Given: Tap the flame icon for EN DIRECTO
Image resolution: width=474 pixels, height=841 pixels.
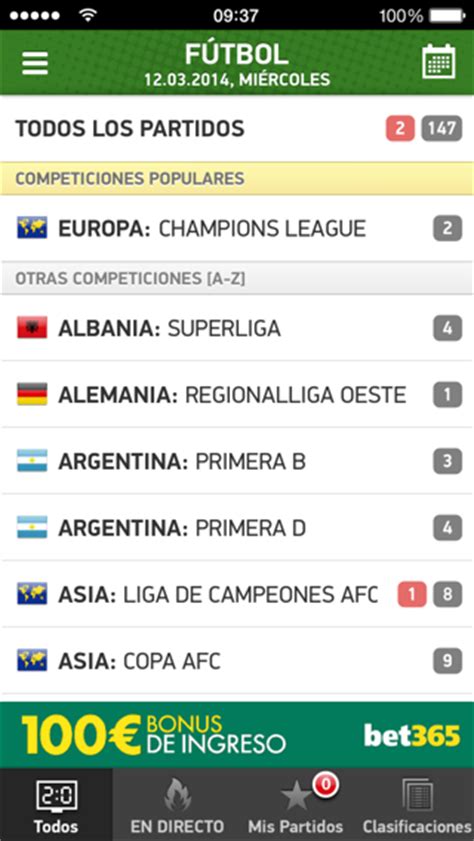Looking at the screenshot, I should (x=177, y=795).
